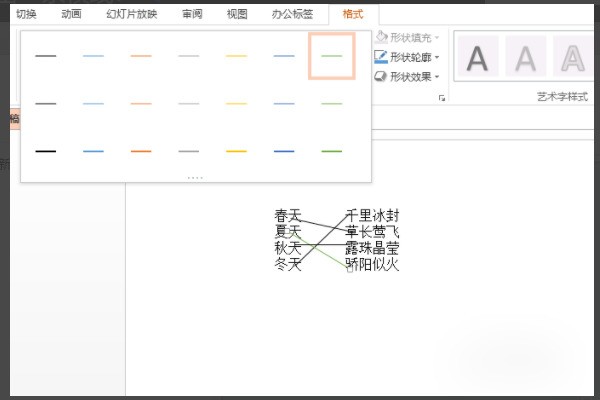This screenshot has width=600, height=400.
Task: Choose middle-row gray line style
Action: point(189,104)
